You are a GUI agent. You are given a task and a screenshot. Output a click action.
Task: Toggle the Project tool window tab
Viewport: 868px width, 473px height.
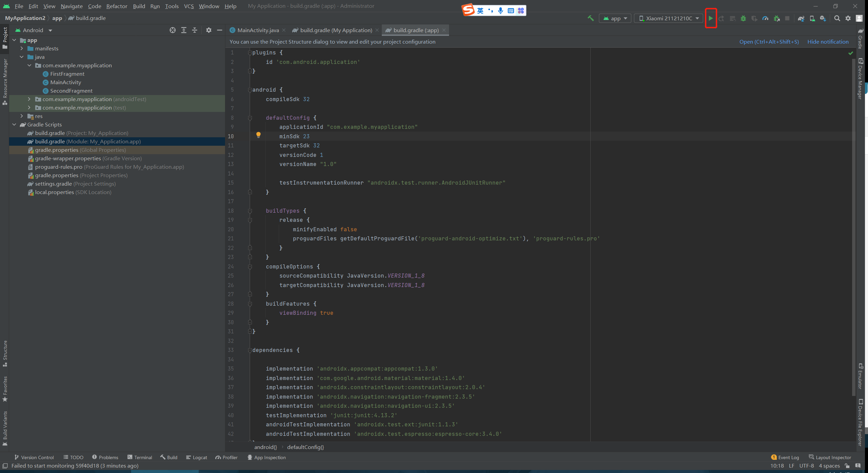tap(5, 38)
